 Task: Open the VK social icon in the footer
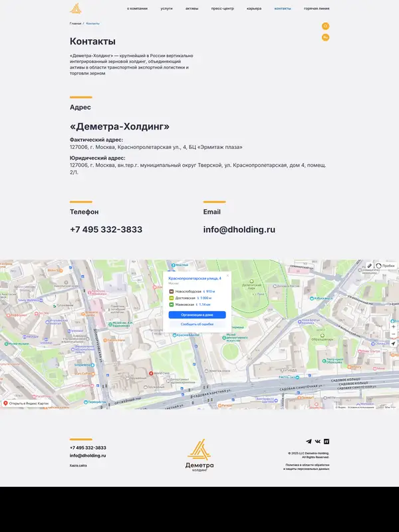click(x=317, y=442)
